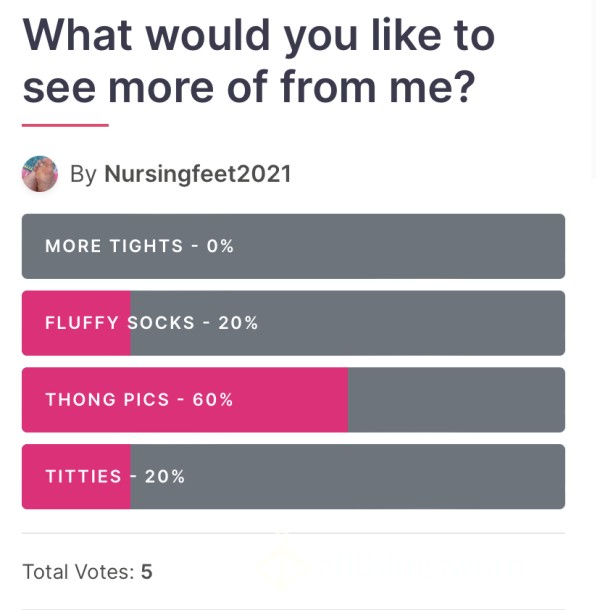Click the divider line above Total Votes
The height and width of the screenshot is (610, 600).
tap(293, 533)
